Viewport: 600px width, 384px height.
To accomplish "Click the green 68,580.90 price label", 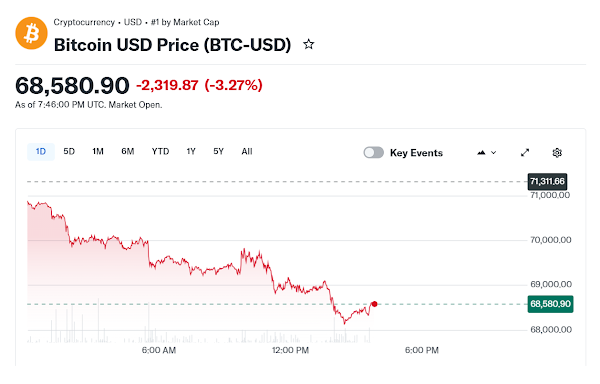I will click(550, 304).
